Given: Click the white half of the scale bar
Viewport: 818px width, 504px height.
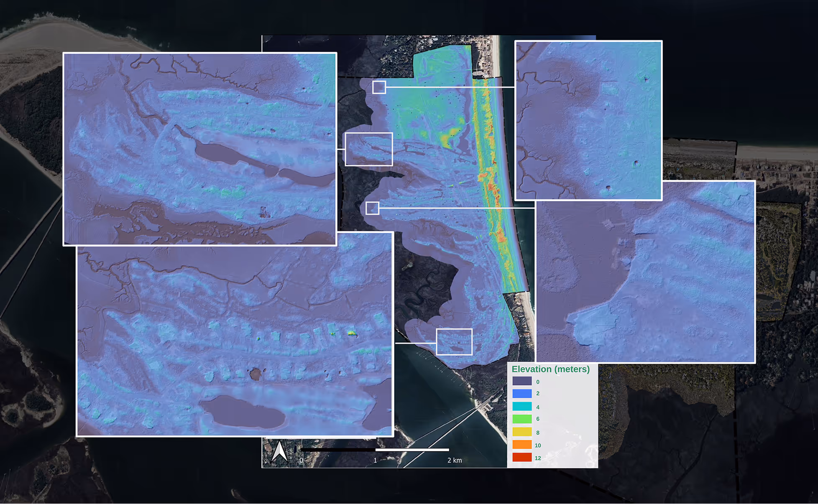Looking at the screenshot, I should pos(412,450).
